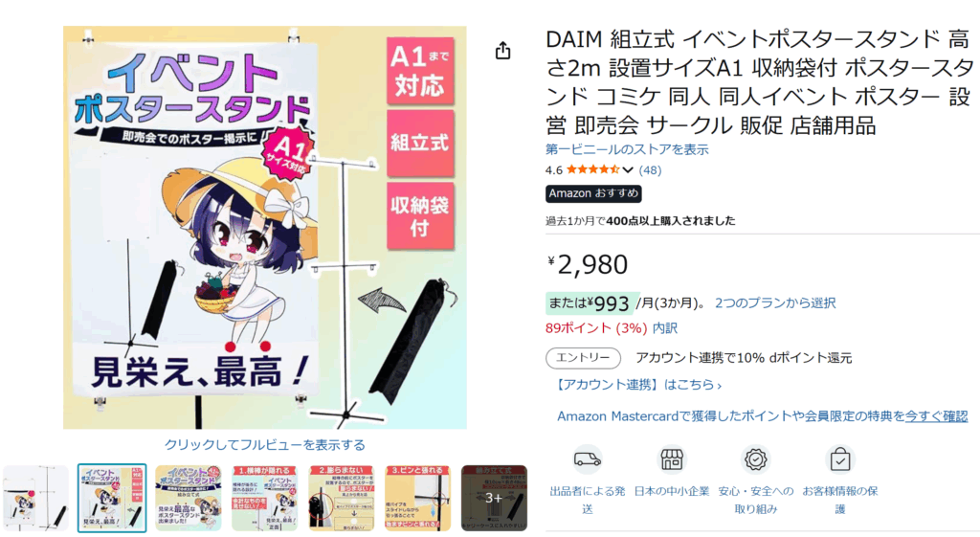The image size is (980, 537).
Task: Open the 3+ more images thumbnail
Action: 494,499
